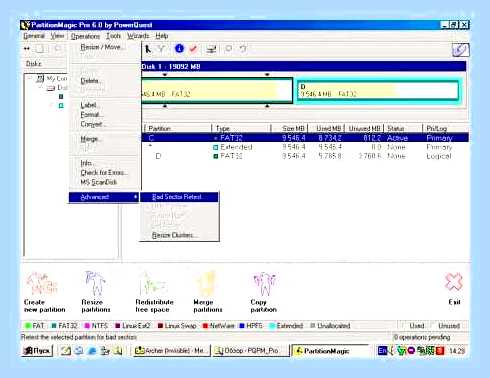
Task: Choose Merge from Operations menu
Action: pos(104,139)
